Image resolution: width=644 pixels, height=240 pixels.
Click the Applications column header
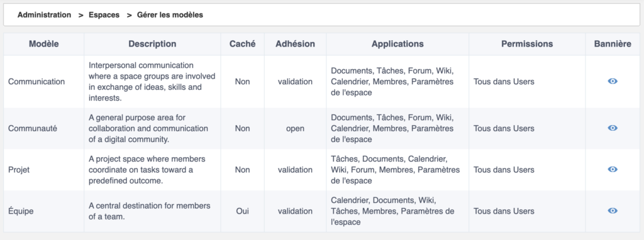[397, 44]
